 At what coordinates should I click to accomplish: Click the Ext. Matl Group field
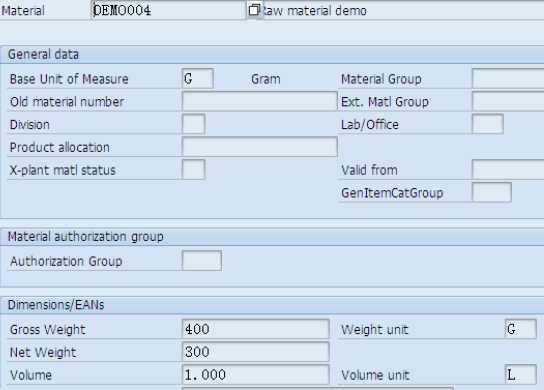(508, 101)
